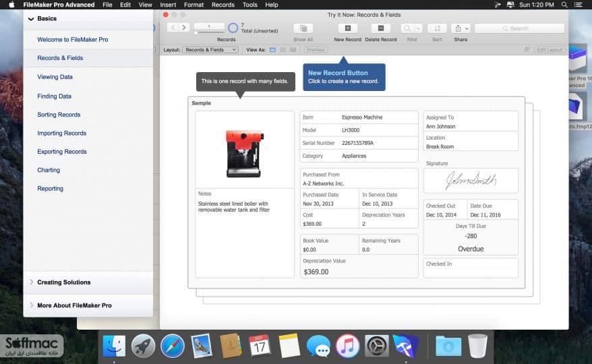Open the File menu
592x364 pixels.
coord(107,5)
